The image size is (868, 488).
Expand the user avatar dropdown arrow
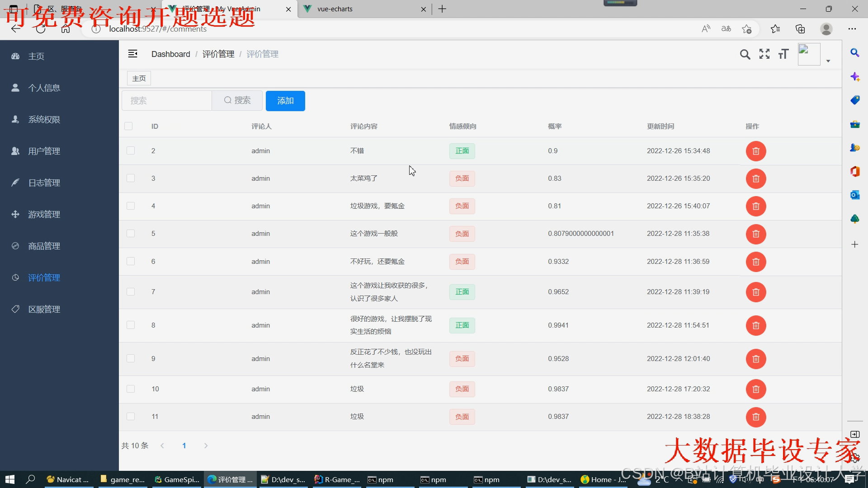(828, 61)
